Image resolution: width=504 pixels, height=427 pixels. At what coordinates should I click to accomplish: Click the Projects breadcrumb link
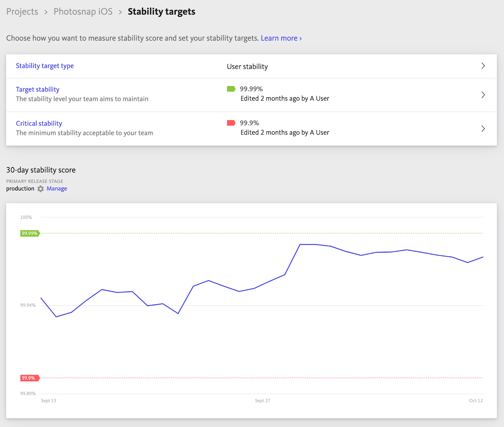pos(22,12)
